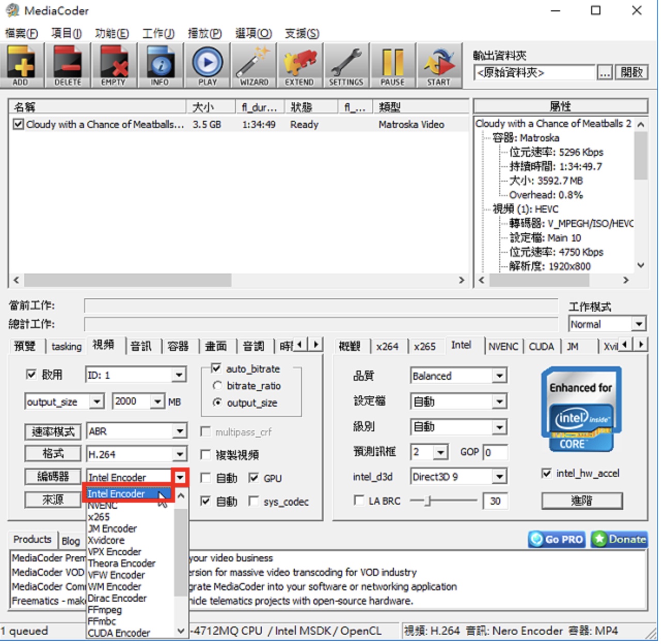Viewport: 666px width, 644px height.
Task: Click the Intel Core badge image
Action: pos(581,409)
